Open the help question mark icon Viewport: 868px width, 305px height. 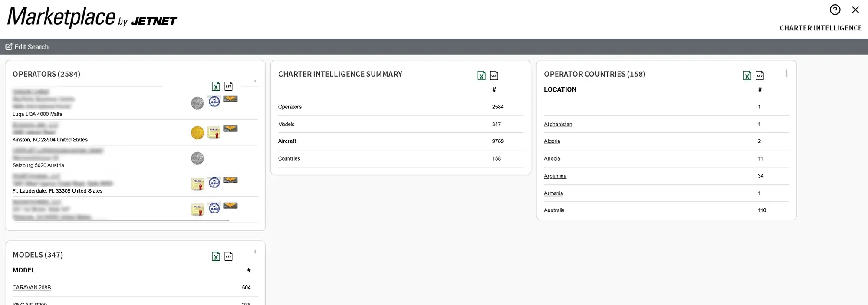click(x=835, y=10)
